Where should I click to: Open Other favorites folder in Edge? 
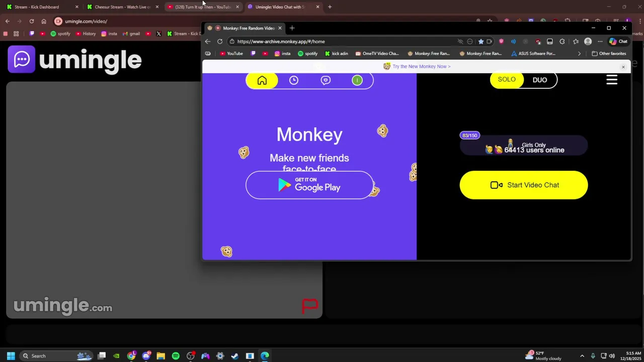tap(609, 53)
